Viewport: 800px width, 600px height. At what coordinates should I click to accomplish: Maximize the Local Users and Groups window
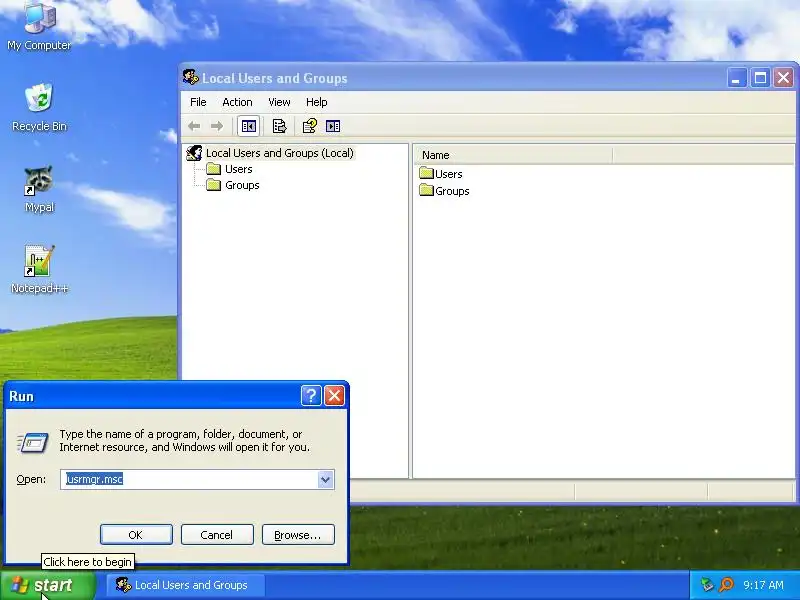[x=760, y=78]
